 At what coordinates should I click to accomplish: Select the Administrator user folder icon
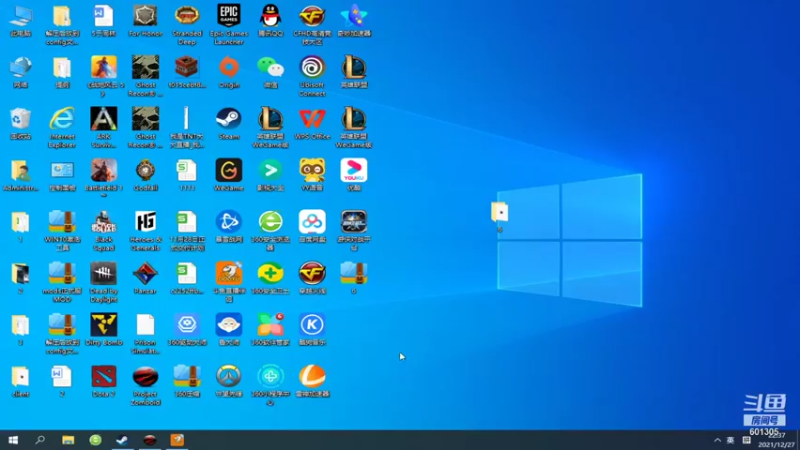coord(20,176)
